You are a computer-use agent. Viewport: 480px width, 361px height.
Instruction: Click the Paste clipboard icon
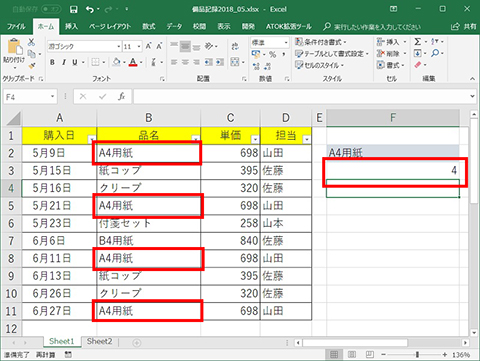point(15,47)
